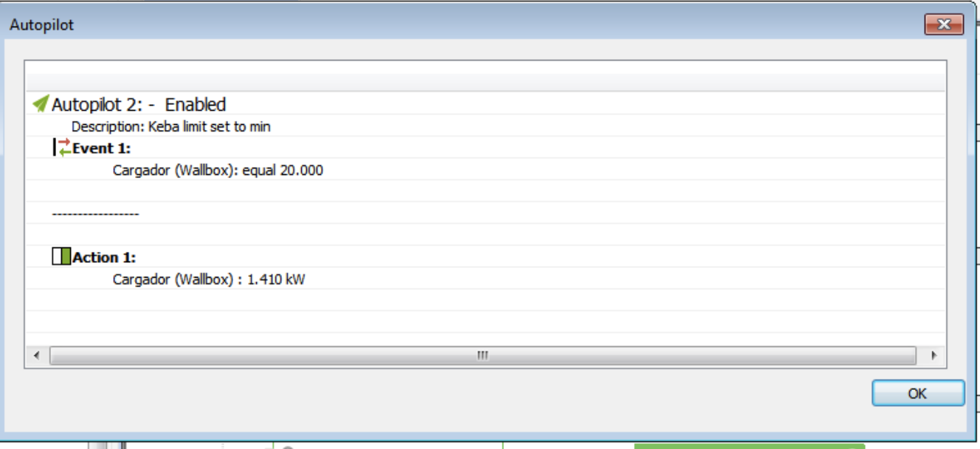This screenshot has width=980, height=449.
Task: Click the Event 1 red-green arrows icon
Action: click(64, 148)
